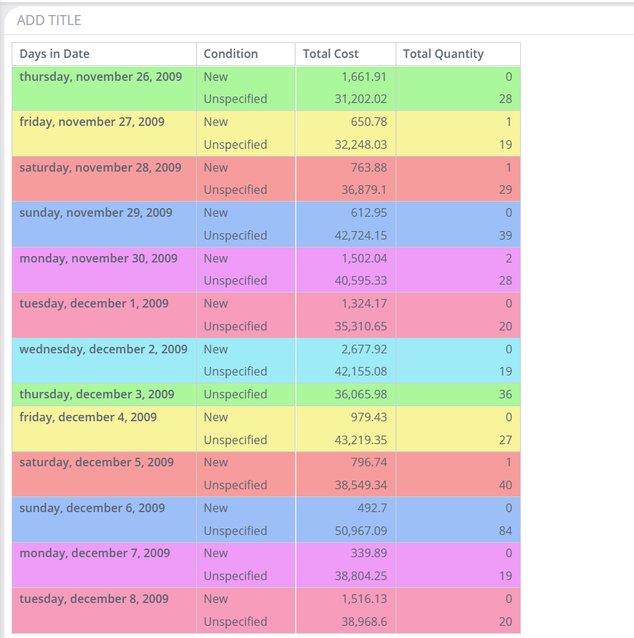Select the wednesday, december 2, 2009 row label
634x638 pixels.
(x=103, y=349)
